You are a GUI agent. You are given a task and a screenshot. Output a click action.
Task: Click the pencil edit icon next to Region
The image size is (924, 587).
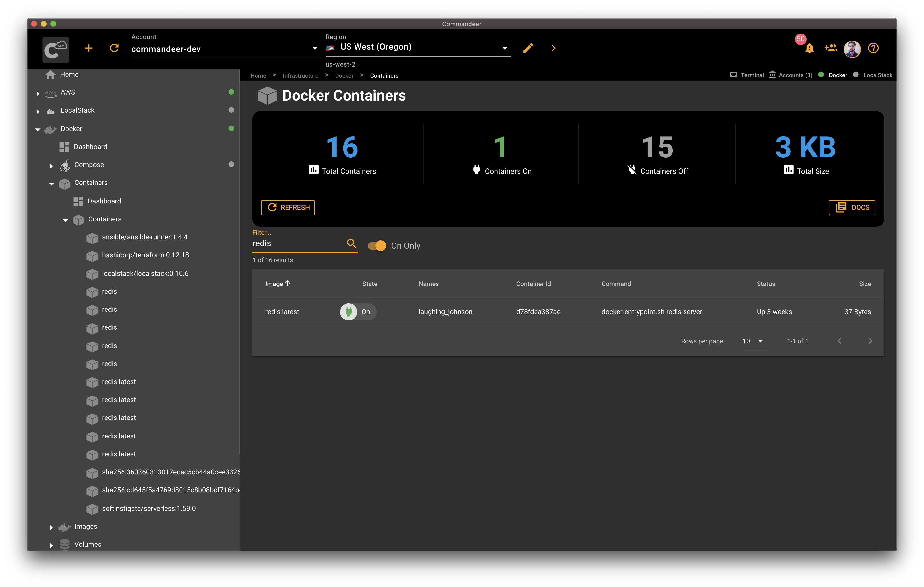pos(528,48)
